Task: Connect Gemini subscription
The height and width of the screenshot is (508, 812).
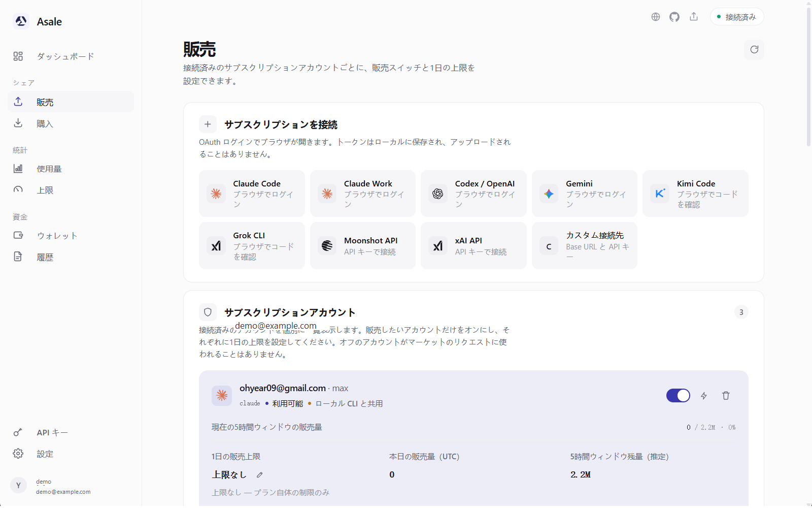Action: (585, 194)
